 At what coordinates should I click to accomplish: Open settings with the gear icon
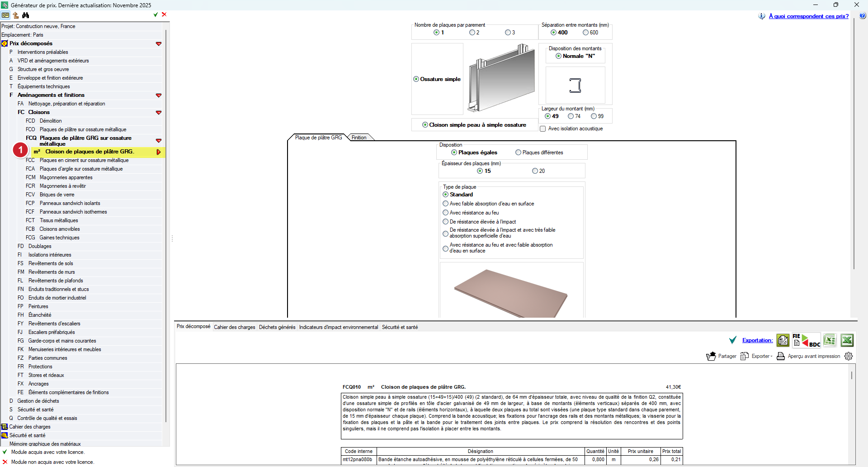849,356
